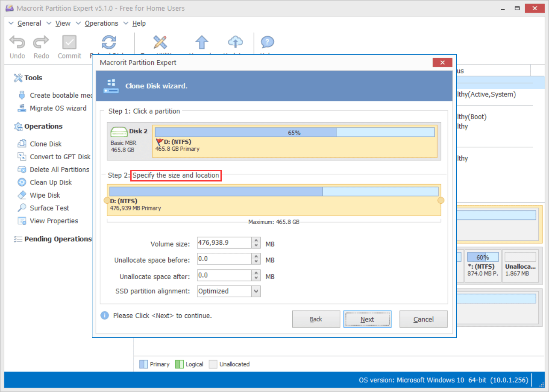The height and width of the screenshot is (392, 549).
Task: Click the Update cloud icon
Action: (x=235, y=42)
